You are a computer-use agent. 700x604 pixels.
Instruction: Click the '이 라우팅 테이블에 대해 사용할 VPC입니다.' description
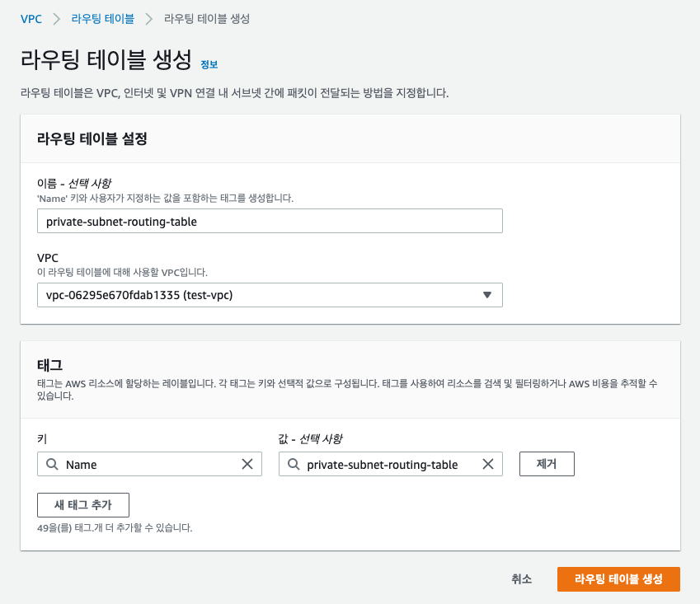pyautogui.click(x=122, y=272)
